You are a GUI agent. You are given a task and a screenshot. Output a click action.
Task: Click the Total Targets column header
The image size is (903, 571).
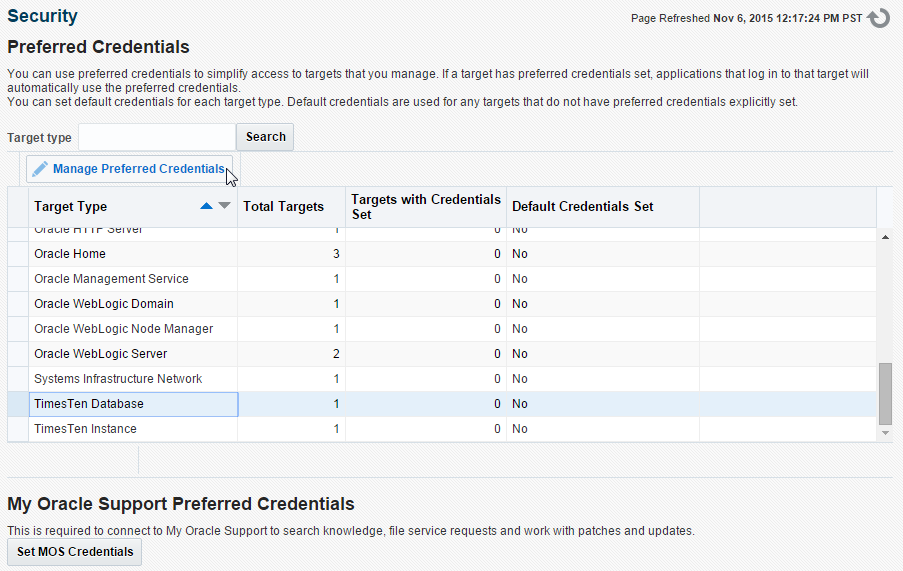(x=284, y=207)
